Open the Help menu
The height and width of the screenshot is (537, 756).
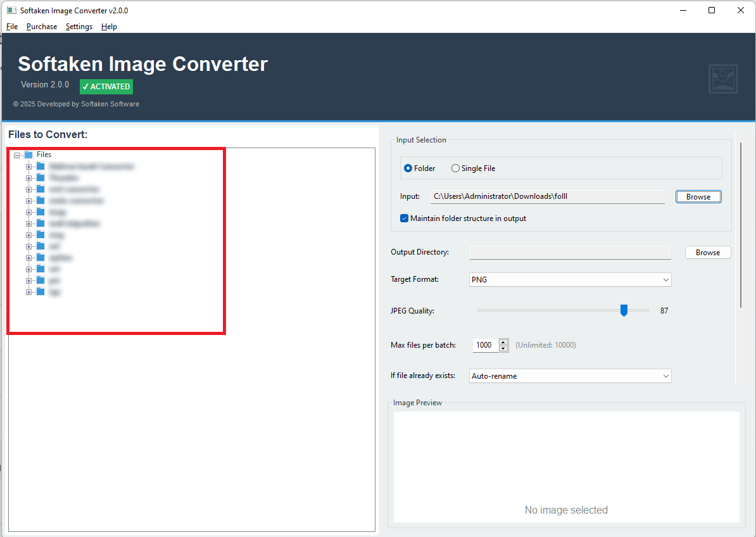tap(109, 27)
